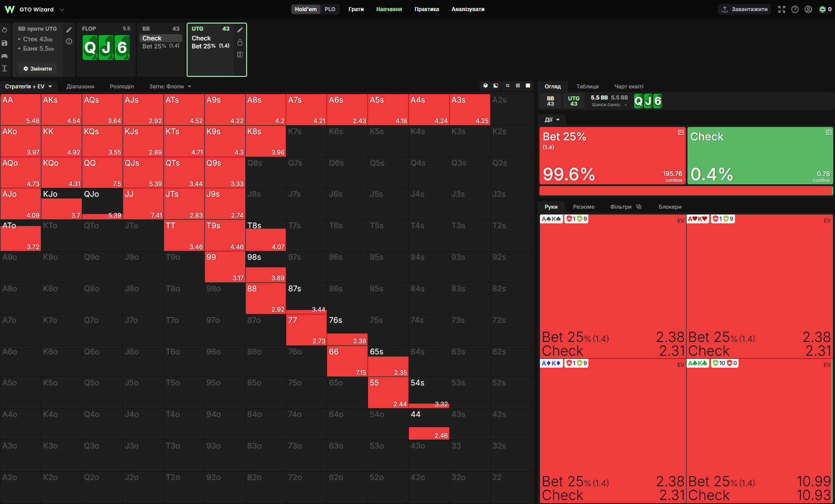Open the Аналізувати menu link
Image resolution: width=835 pixels, height=504 pixels.
pyautogui.click(x=468, y=9)
